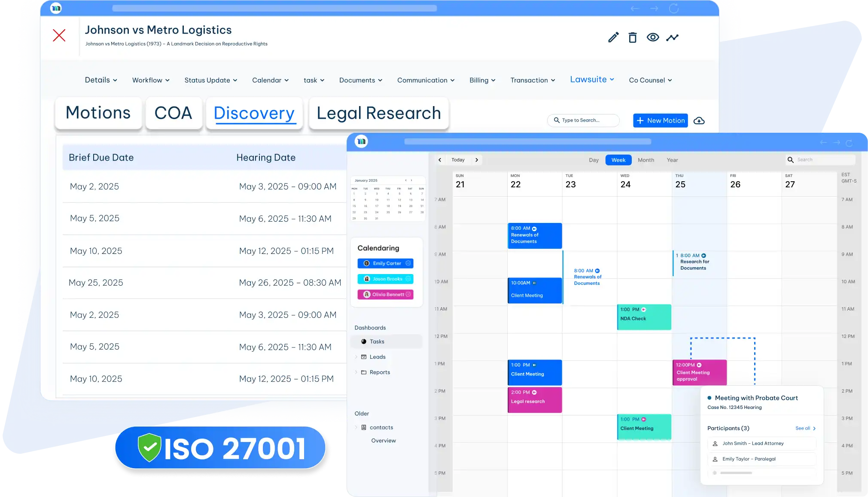This screenshot has width=868, height=497.
Task: Select the May 25, 2025 brief due date
Action: (x=96, y=283)
